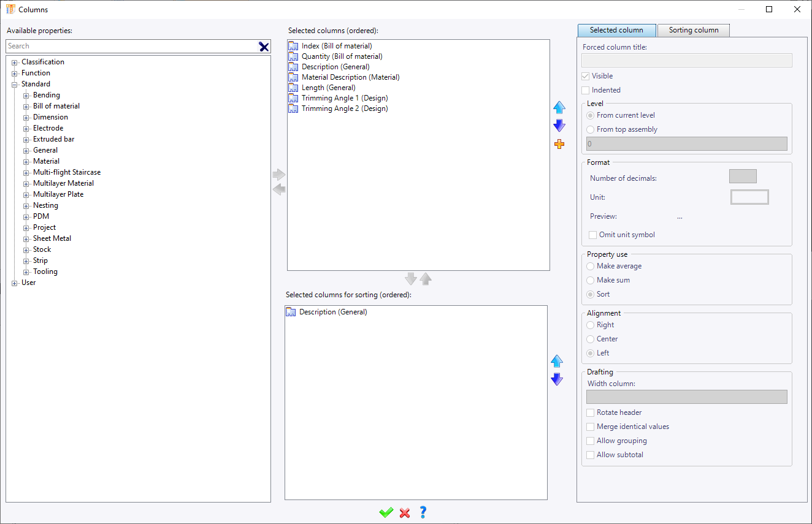812x524 pixels.
Task: Switch to the Sorting column tab
Action: [x=693, y=30]
